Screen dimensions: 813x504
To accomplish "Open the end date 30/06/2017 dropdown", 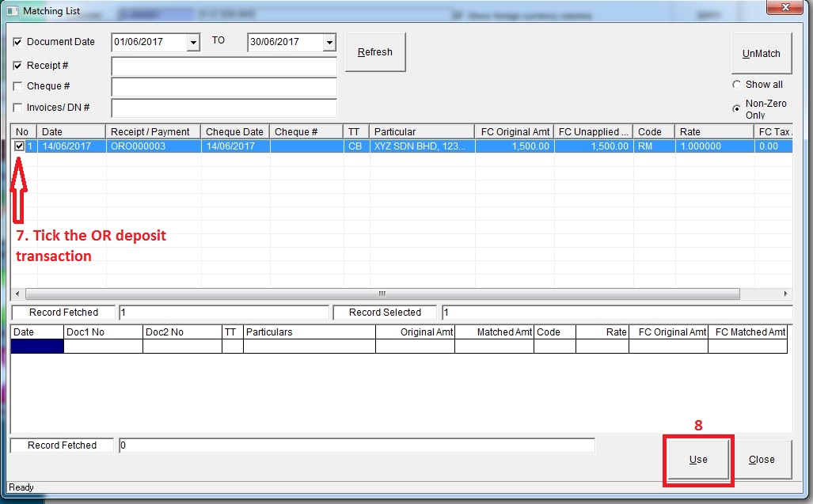I will [x=329, y=43].
